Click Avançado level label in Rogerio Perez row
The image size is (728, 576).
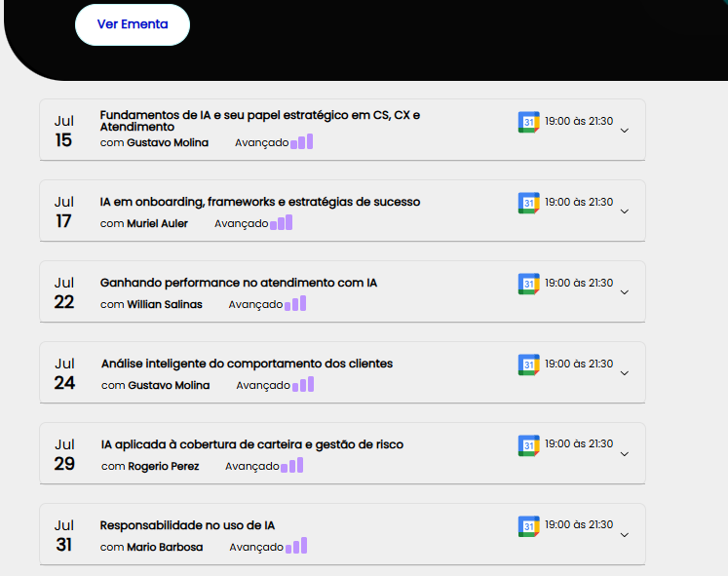[x=252, y=467]
